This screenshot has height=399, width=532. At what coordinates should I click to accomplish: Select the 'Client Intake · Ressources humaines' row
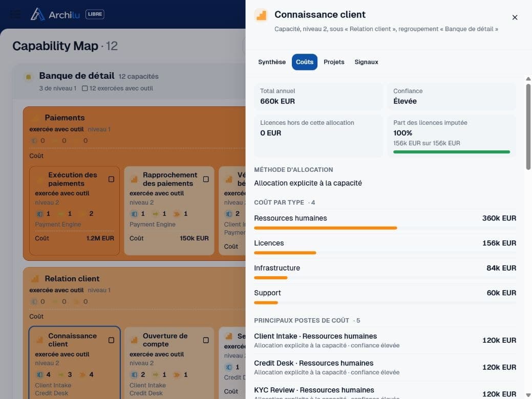tap(385, 340)
